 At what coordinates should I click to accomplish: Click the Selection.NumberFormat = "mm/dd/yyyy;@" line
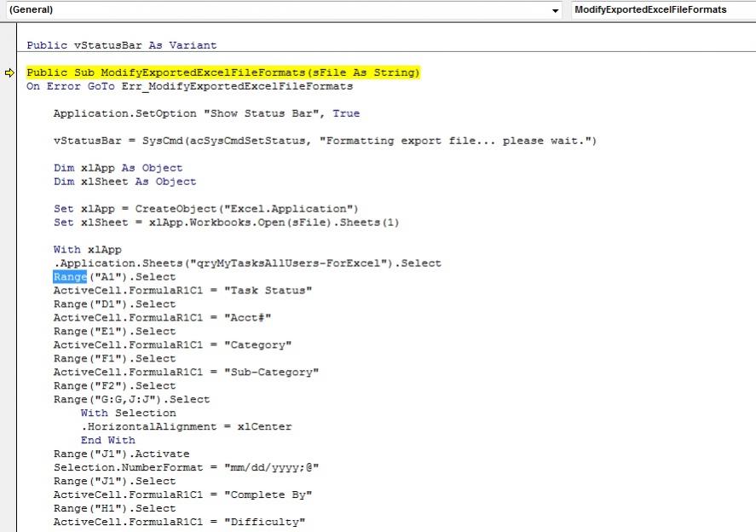pyautogui.click(x=186, y=467)
